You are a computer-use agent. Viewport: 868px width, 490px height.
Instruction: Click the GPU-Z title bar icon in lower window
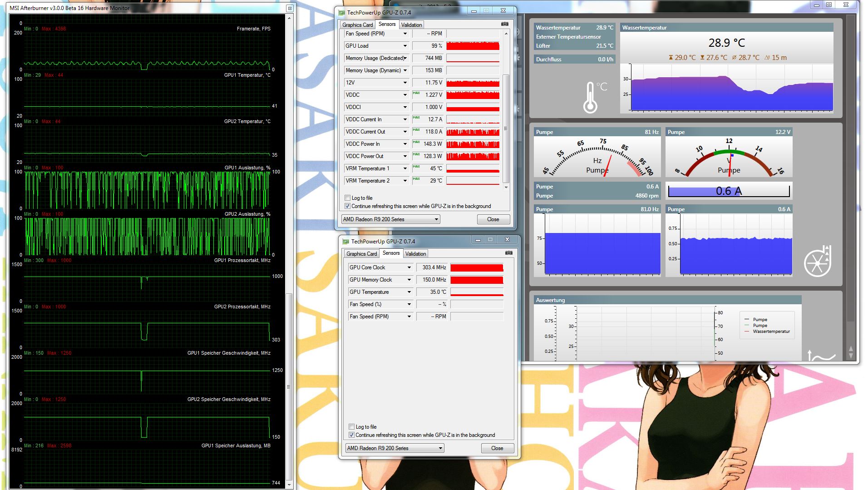(346, 241)
